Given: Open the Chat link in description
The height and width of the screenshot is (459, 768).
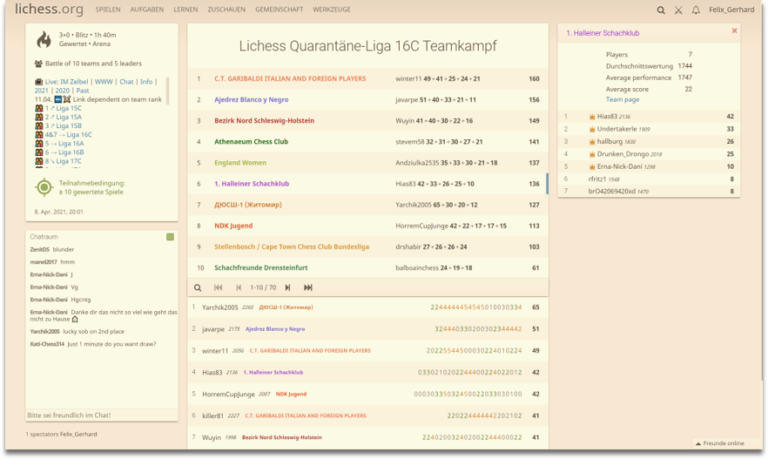Looking at the screenshot, I should click(x=126, y=82).
